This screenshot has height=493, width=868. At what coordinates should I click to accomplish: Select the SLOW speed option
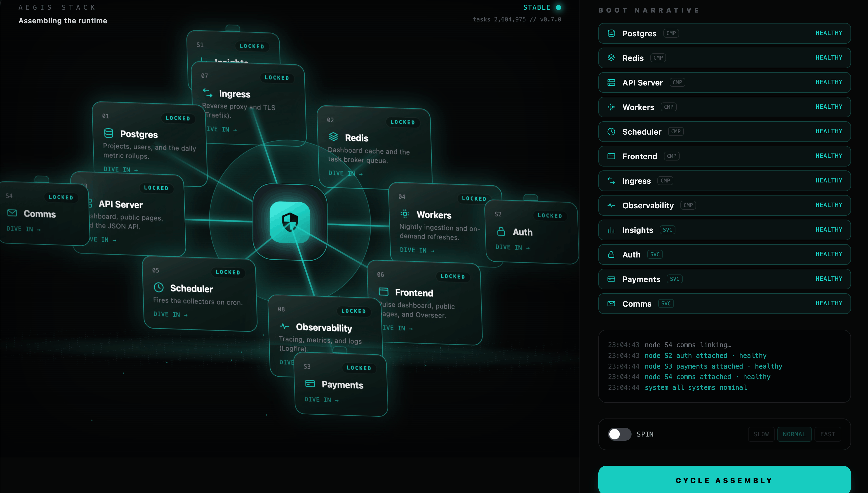[x=761, y=434]
